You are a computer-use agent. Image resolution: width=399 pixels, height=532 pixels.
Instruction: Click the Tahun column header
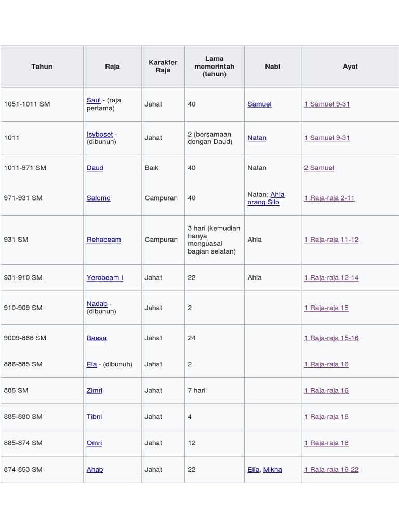pyautogui.click(x=42, y=66)
